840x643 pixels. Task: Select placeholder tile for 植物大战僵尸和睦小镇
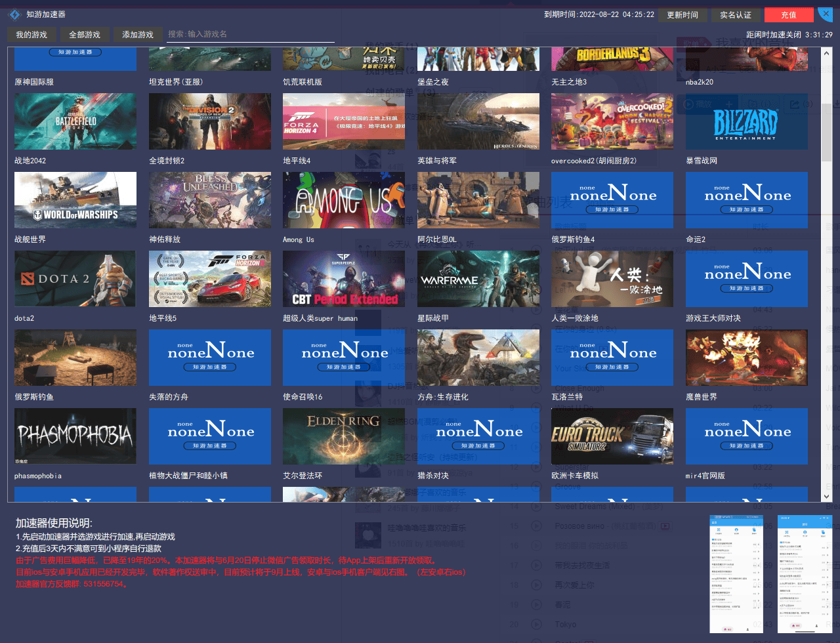click(x=210, y=436)
